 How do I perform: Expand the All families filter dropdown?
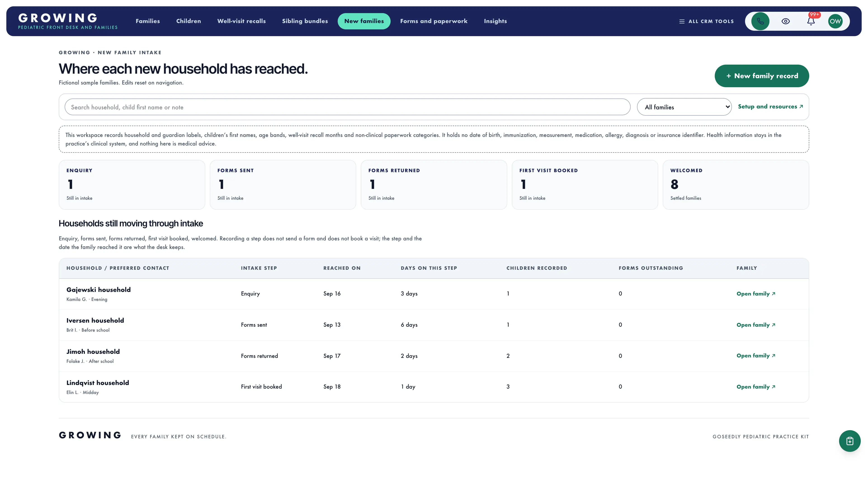coord(684,107)
